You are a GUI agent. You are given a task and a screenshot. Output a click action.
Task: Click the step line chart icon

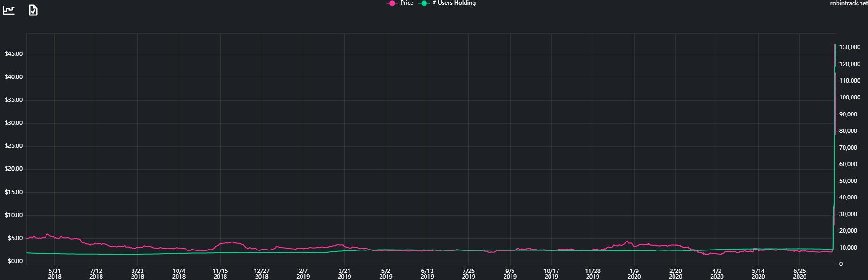tap(8, 10)
